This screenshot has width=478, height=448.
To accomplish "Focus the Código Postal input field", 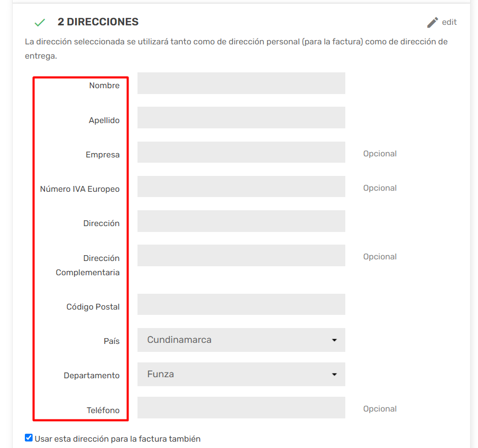I will [241, 304].
